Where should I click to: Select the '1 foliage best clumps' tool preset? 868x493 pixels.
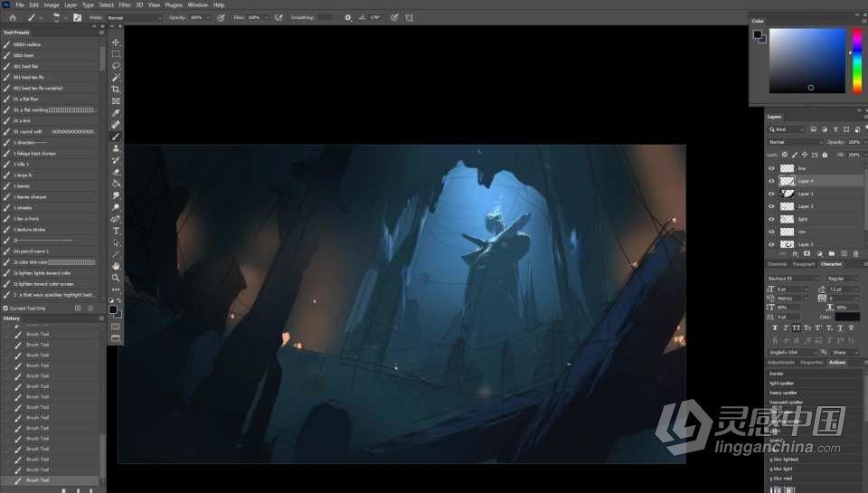[x=50, y=154]
